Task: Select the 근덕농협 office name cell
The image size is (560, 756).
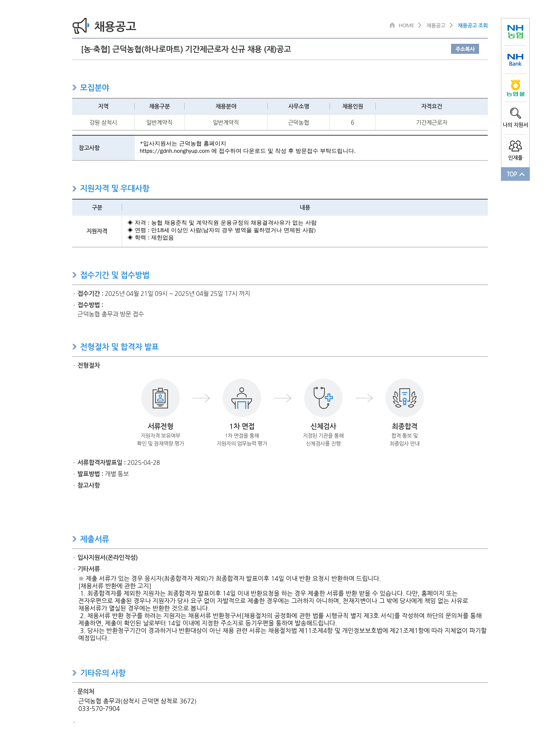Action: click(x=298, y=123)
